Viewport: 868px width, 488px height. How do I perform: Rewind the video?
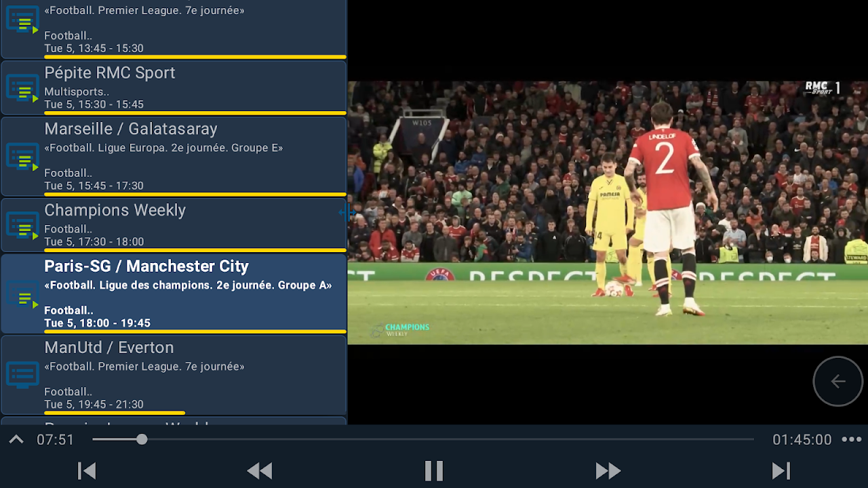tap(260, 470)
